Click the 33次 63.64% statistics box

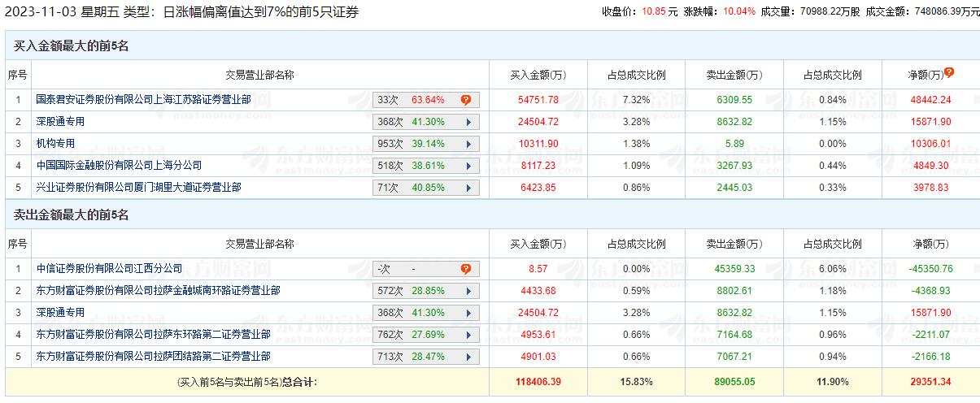click(425, 100)
